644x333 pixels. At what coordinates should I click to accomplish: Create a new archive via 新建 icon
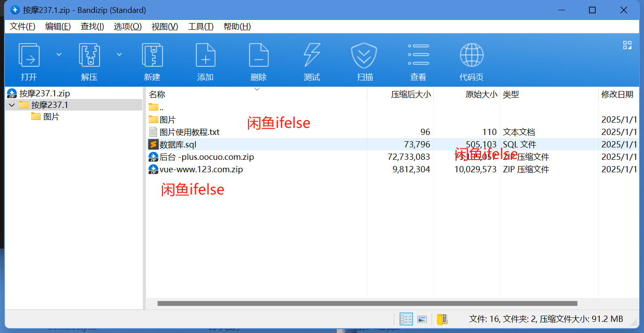pyautogui.click(x=152, y=60)
